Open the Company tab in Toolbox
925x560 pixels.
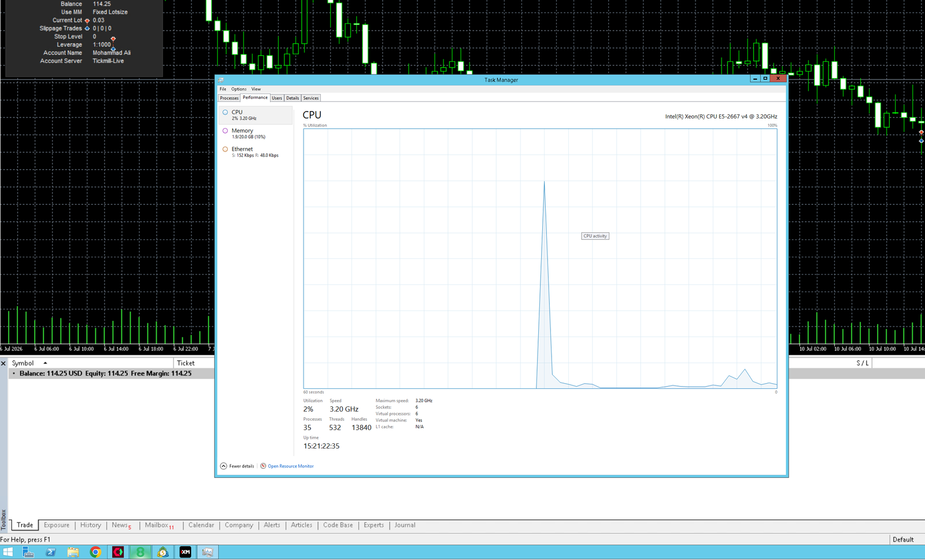[x=239, y=525]
